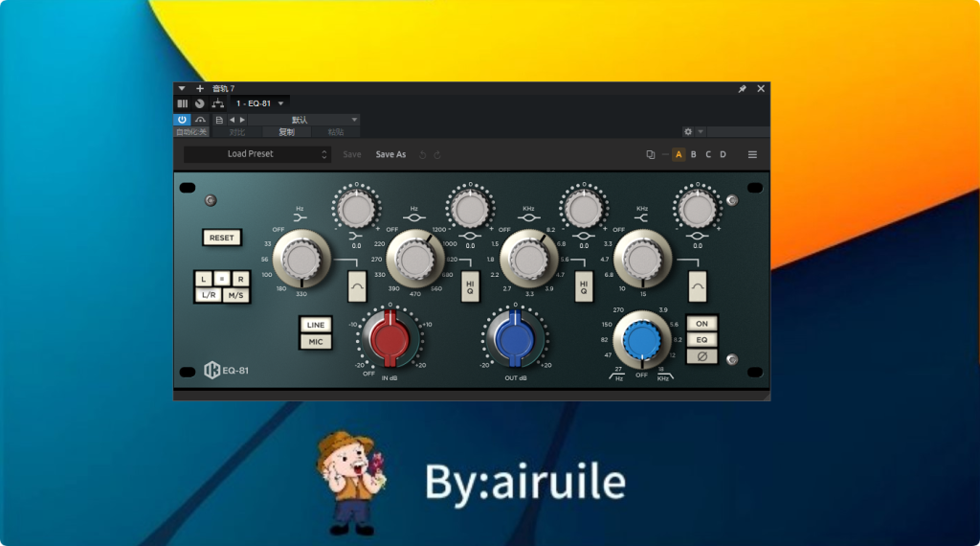
Task: Pin the plugin window
Action: coord(742,89)
